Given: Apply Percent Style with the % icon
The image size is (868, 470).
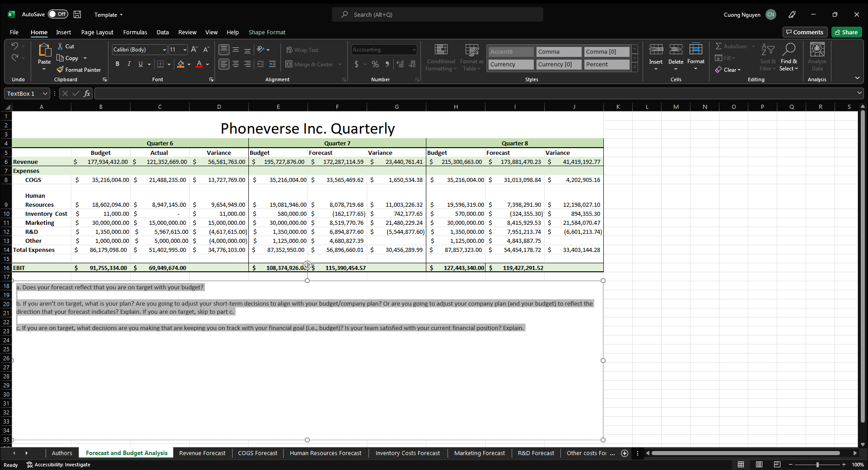Looking at the screenshot, I should click(x=375, y=64).
